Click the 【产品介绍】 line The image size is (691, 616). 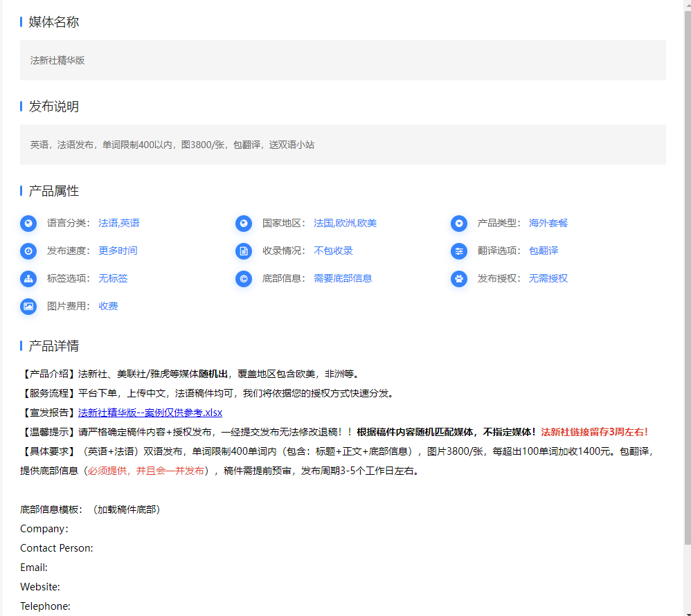[191, 374]
